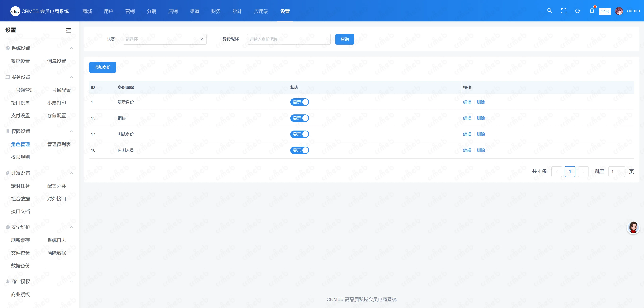Screen dimensions: 644x308
Task: Open the floating customer service avatar
Action: point(633,228)
